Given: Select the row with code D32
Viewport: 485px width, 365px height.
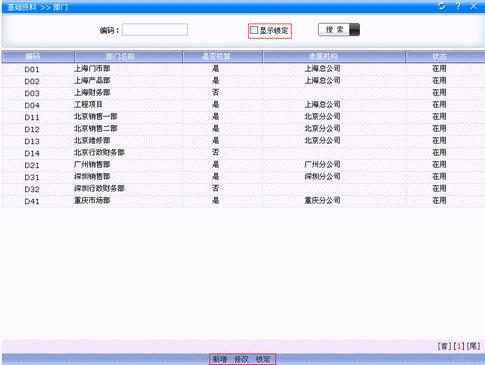Looking at the screenshot, I should [x=243, y=189].
